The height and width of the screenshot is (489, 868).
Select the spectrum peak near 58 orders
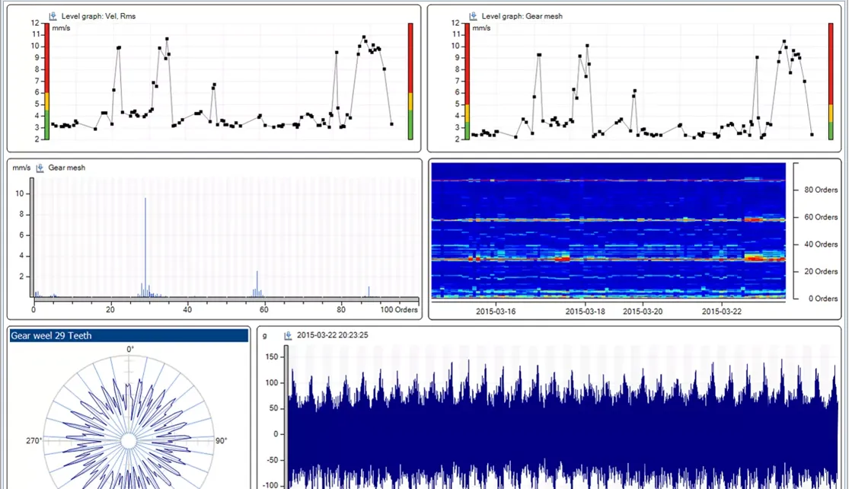[x=257, y=283]
